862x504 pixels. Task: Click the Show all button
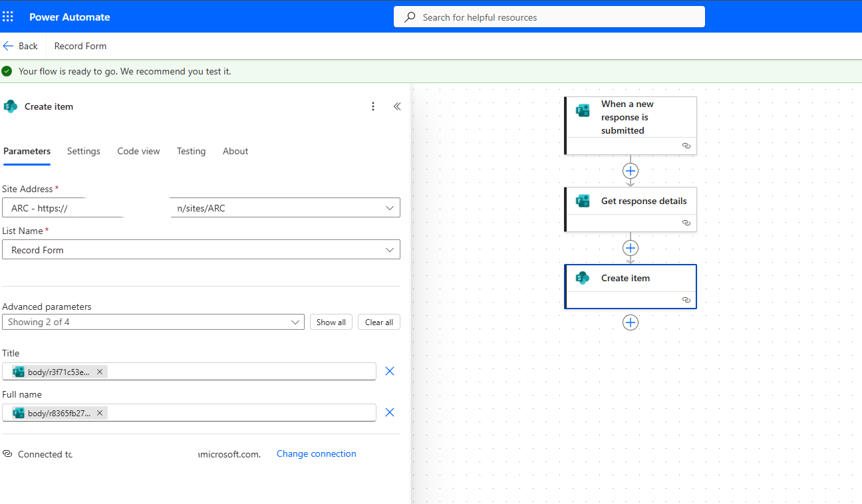331,322
